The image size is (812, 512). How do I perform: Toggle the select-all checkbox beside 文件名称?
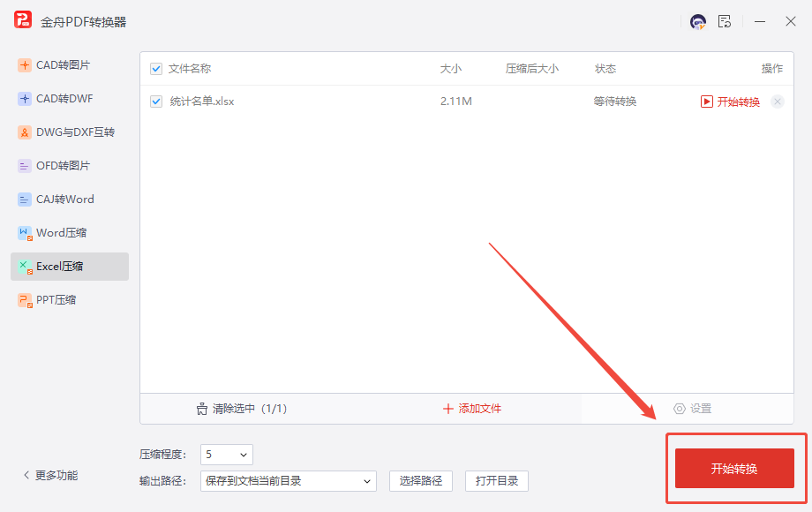point(156,69)
